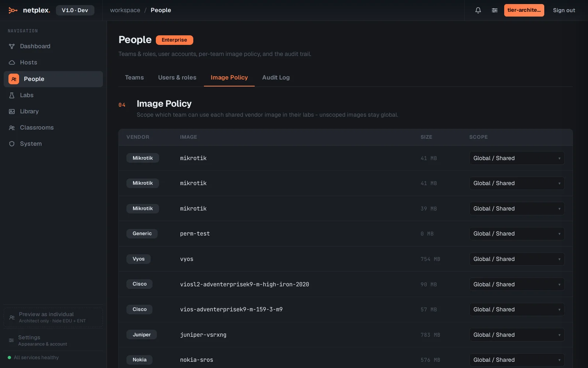Click the viosl2-adventerprisek9-m-high-iron-2020 image name

click(244, 284)
